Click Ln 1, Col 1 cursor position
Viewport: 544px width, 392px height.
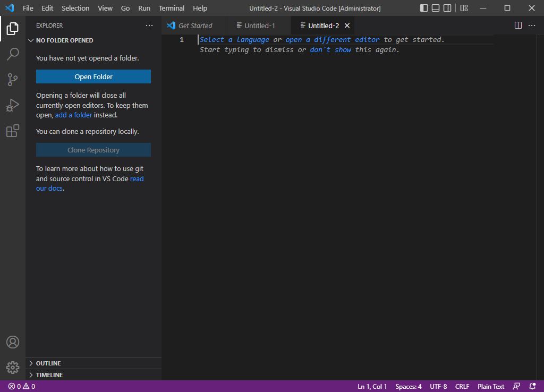372,386
